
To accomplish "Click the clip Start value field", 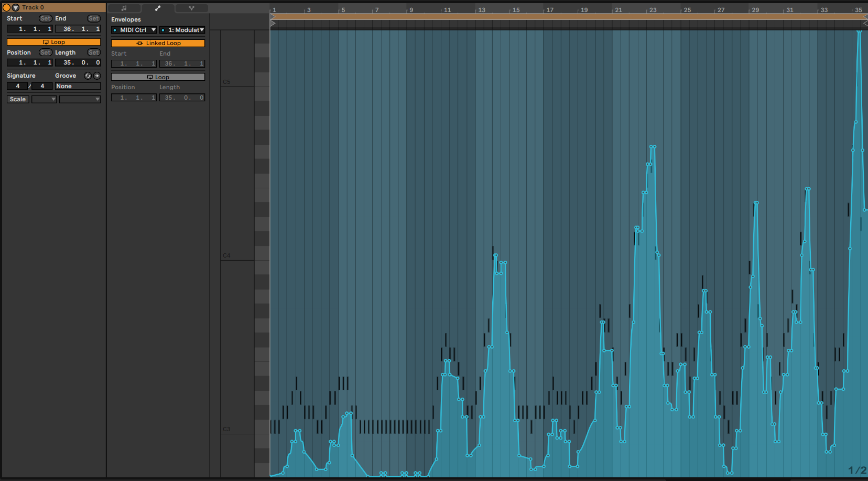I will 29,29.
